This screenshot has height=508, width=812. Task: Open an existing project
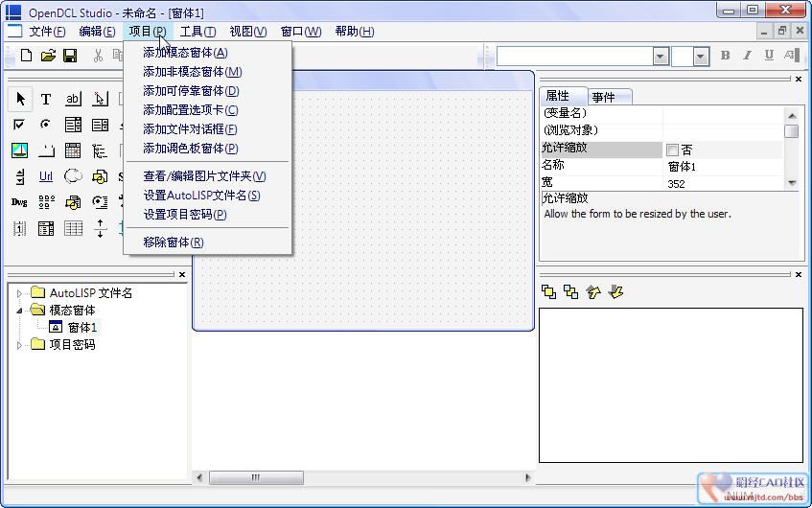coord(48,56)
